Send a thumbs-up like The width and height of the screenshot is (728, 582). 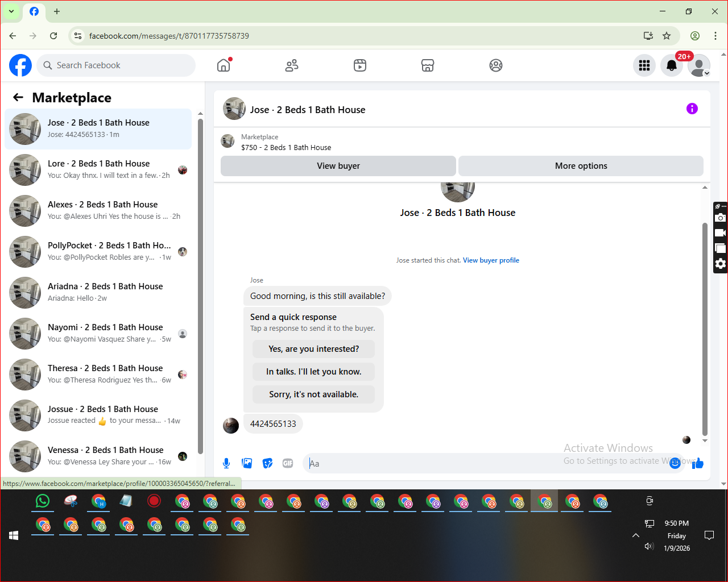tap(698, 463)
